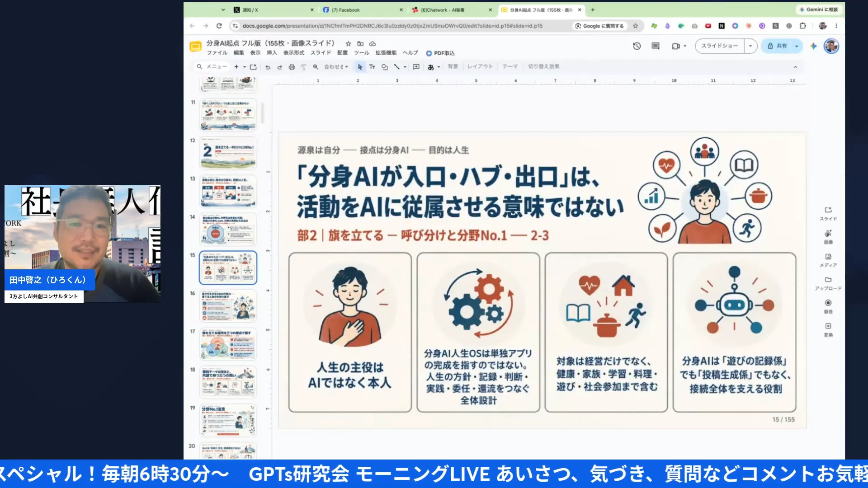Image resolution: width=868 pixels, height=488 pixels.
Task: Select the line drawing tool
Action: point(396,67)
